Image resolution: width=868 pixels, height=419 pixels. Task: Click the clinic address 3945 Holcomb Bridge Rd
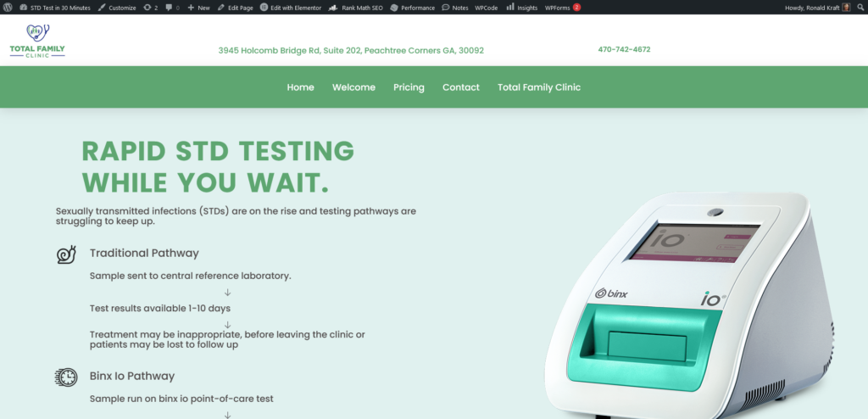[x=351, y=50]
